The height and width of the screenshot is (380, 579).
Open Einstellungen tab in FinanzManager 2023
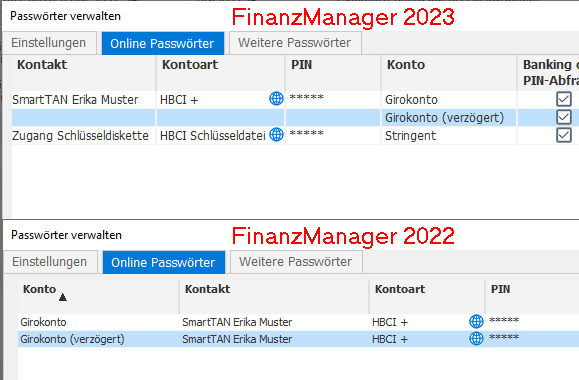click(49, 43)
